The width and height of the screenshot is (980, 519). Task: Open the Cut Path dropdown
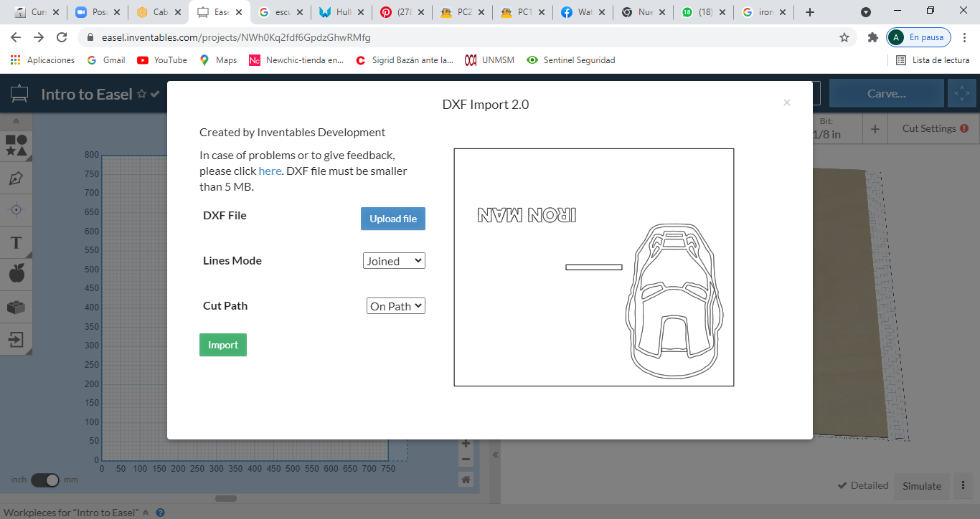[396, 306]
